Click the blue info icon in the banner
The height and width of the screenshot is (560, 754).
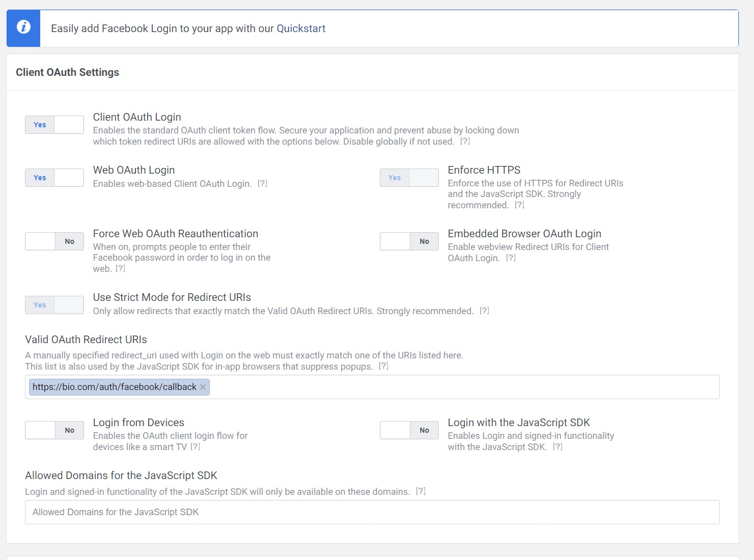click(x=23, y=27)
